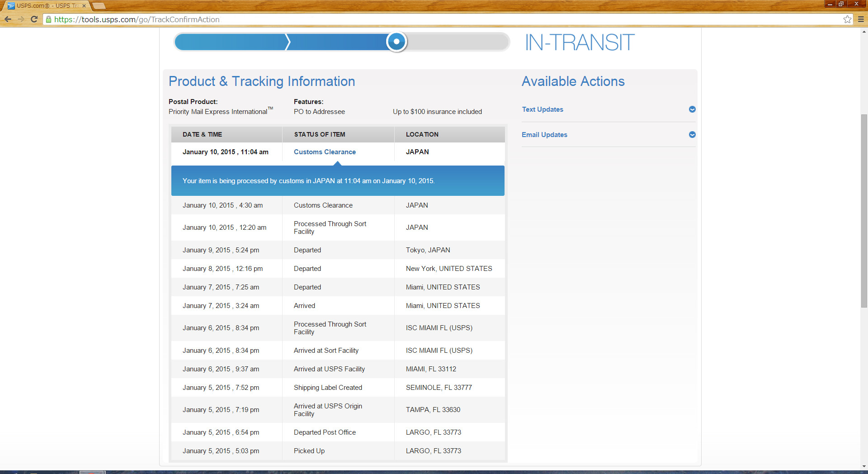Expand Email Updates with its blue arrow
This screenshot has height=474, width=868.
coord(692,135)
